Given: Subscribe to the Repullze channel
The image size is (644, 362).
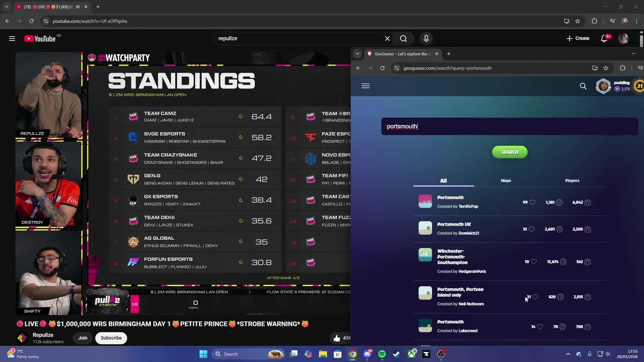Looking at the screenshot, I should 111,338.
